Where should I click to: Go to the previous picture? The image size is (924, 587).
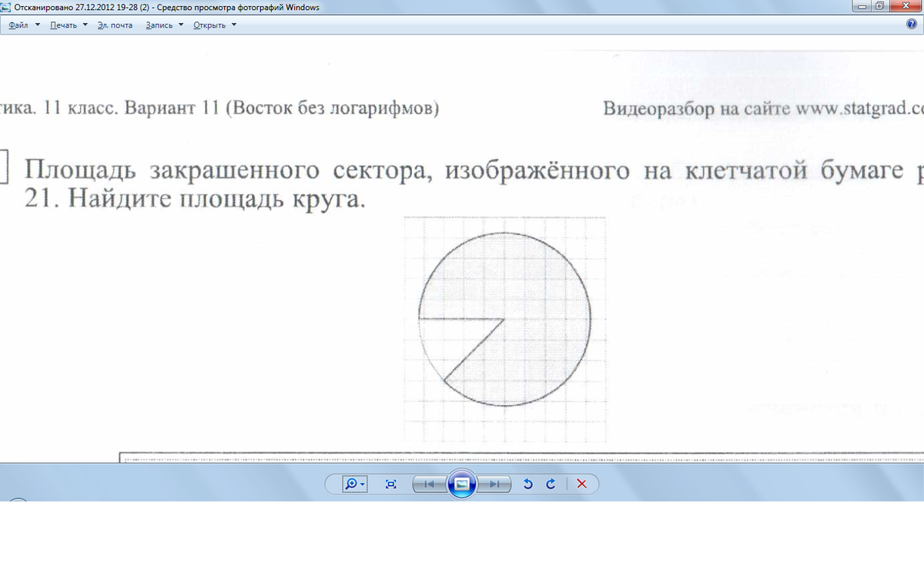(430, 484)
